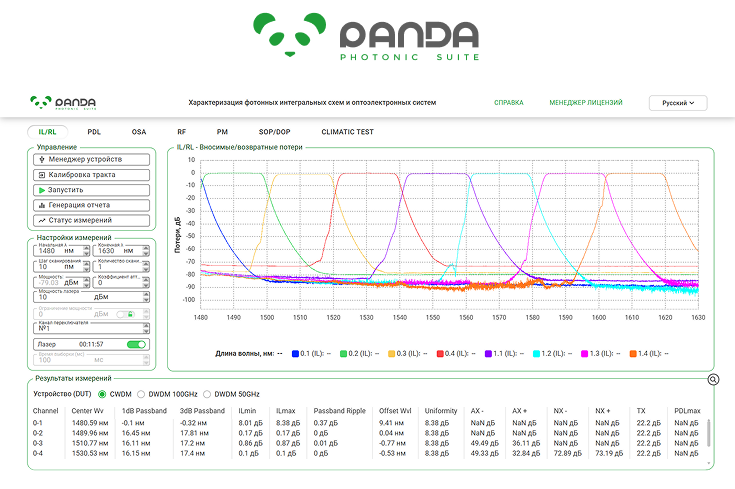
Task: Click the purple 1.1 (IL) legend swatch
Action: [x=488, y=354]
